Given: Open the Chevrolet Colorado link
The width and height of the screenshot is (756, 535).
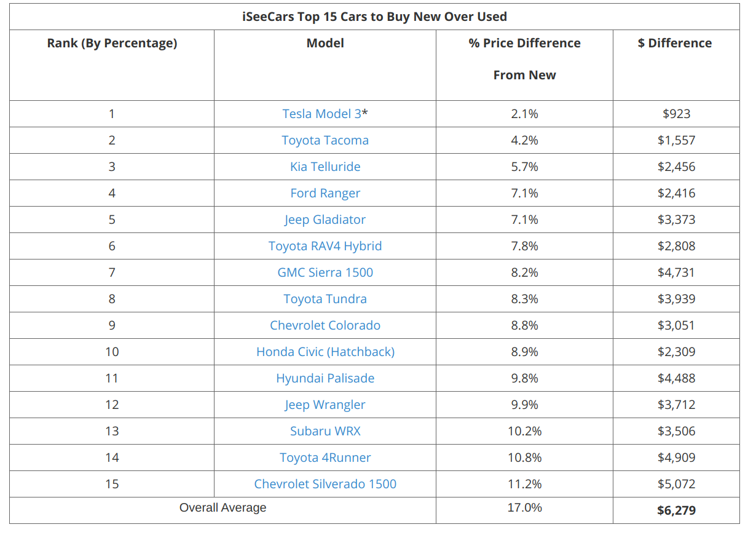Looking at the screenshot, I should click(325, 325).
